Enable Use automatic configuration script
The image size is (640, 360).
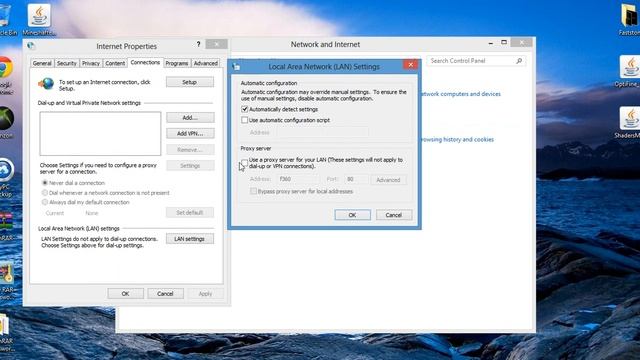point(244,120)
